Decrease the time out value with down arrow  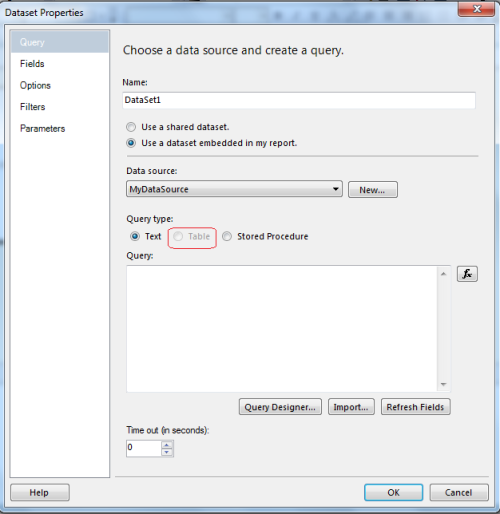[167, 452]
